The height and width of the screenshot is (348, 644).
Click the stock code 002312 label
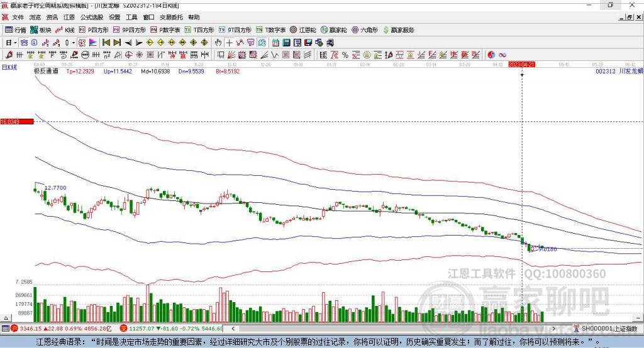(606, 71)
